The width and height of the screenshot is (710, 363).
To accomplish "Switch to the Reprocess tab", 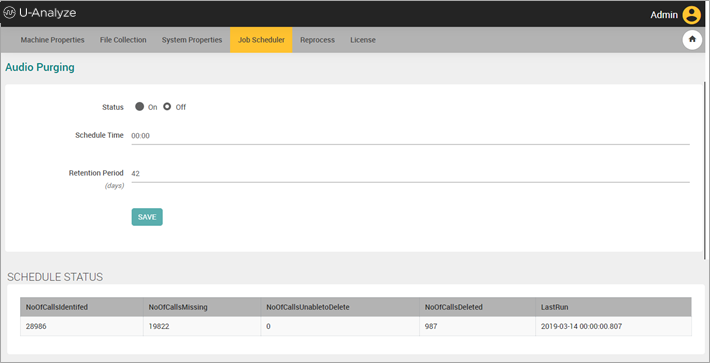I will (x=317, y=40).
